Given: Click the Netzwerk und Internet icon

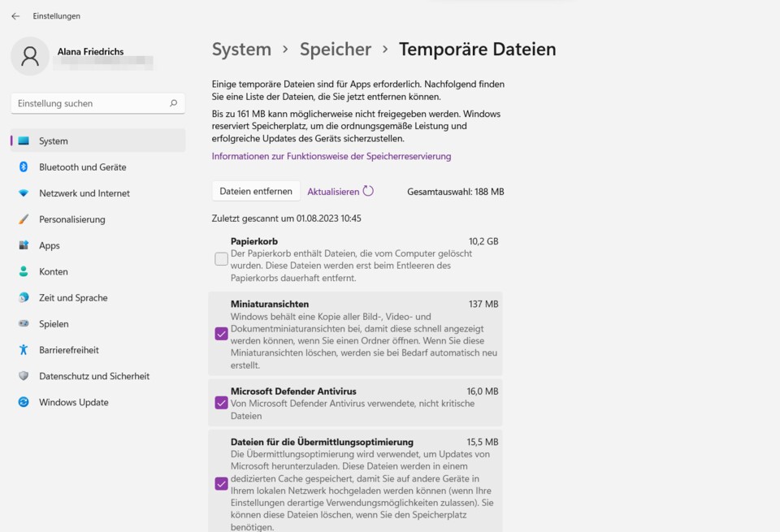Looking at the screenshot, I should point(24,193).
